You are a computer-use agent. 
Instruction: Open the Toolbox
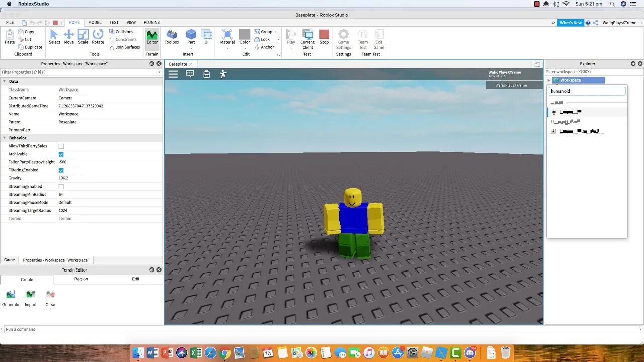172,37
